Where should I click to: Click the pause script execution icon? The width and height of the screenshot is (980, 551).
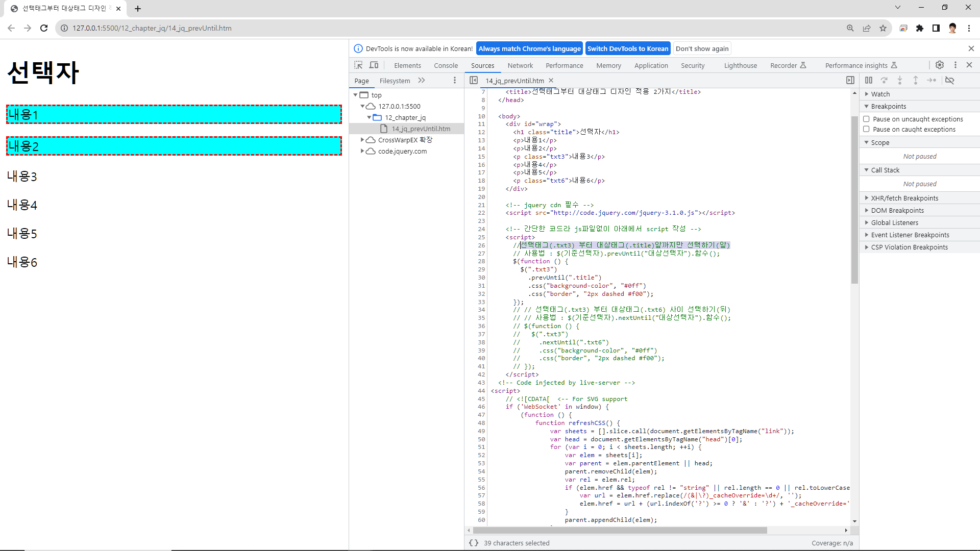click(869, 80)
